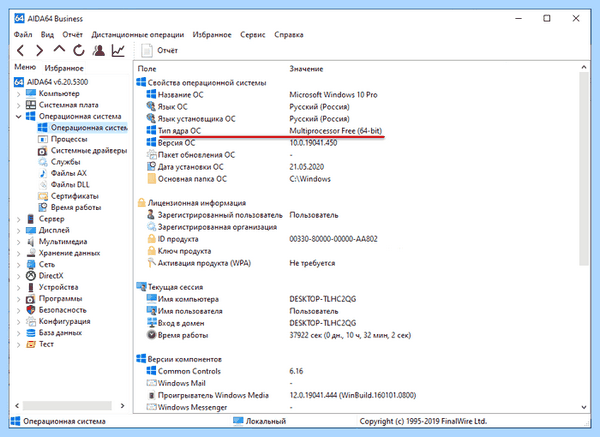Click the sidebar horizontal scrollbar right arrow
Viewport: 600px width, 437px height.
click(122, 405)
